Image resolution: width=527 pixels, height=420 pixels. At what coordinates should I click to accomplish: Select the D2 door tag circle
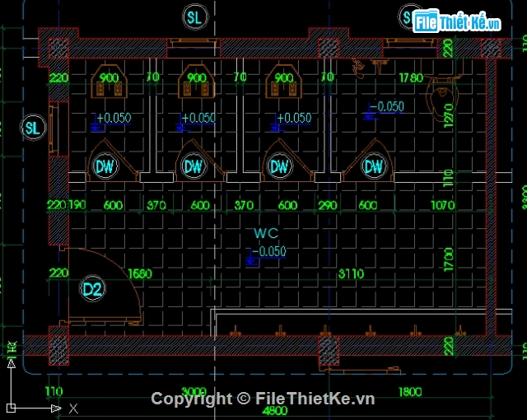click(92, 288)
